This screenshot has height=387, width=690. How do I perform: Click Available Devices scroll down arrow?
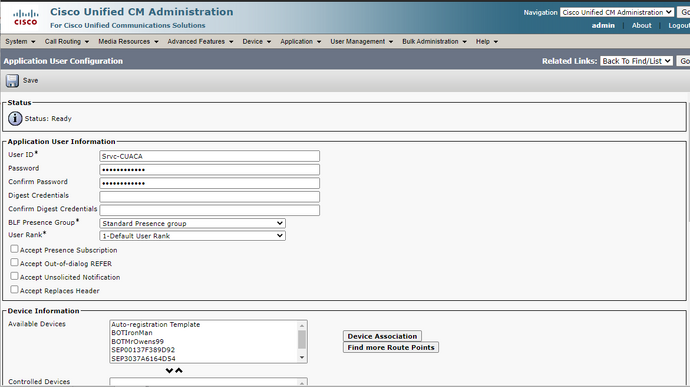tap(302, 358)
